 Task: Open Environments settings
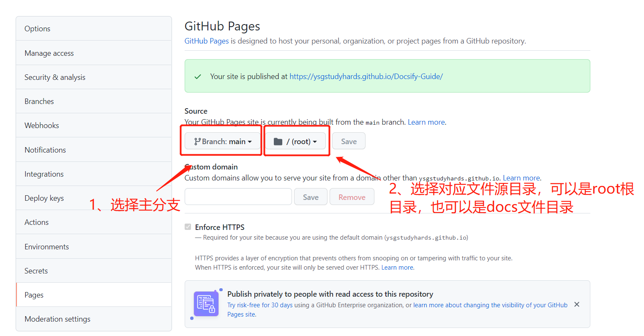pos(94,246)
